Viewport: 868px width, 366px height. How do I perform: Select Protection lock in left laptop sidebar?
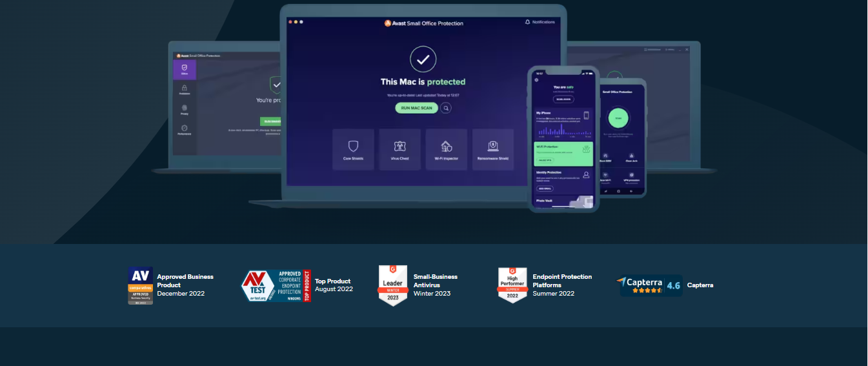click(185, 90)
